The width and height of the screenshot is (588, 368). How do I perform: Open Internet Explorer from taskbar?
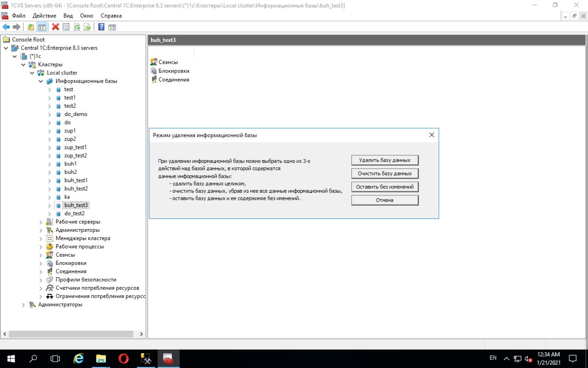79,358
